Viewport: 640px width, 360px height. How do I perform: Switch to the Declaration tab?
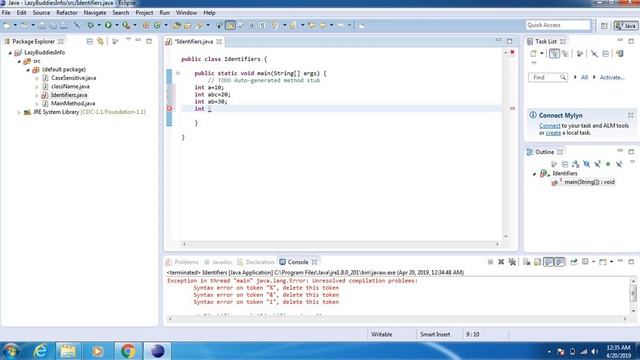[x=256, y=262]
